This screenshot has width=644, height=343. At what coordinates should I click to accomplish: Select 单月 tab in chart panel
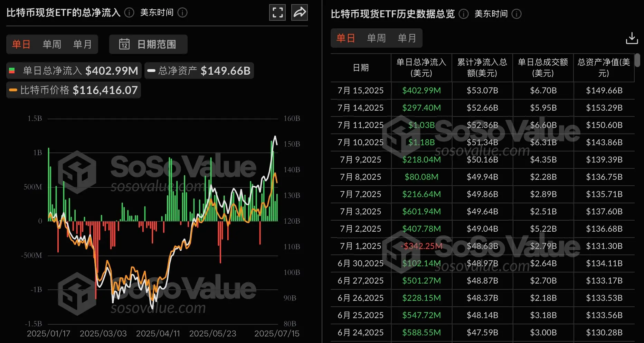pyautogui.click(x=82, y=44)
